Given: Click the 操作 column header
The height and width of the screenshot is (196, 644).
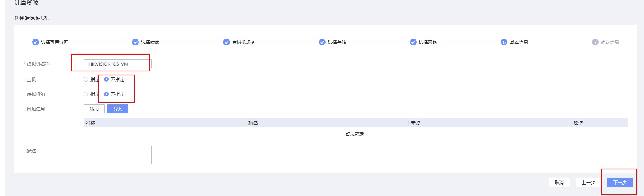Looking at the screenshot, I should click(x=600, y=122).
